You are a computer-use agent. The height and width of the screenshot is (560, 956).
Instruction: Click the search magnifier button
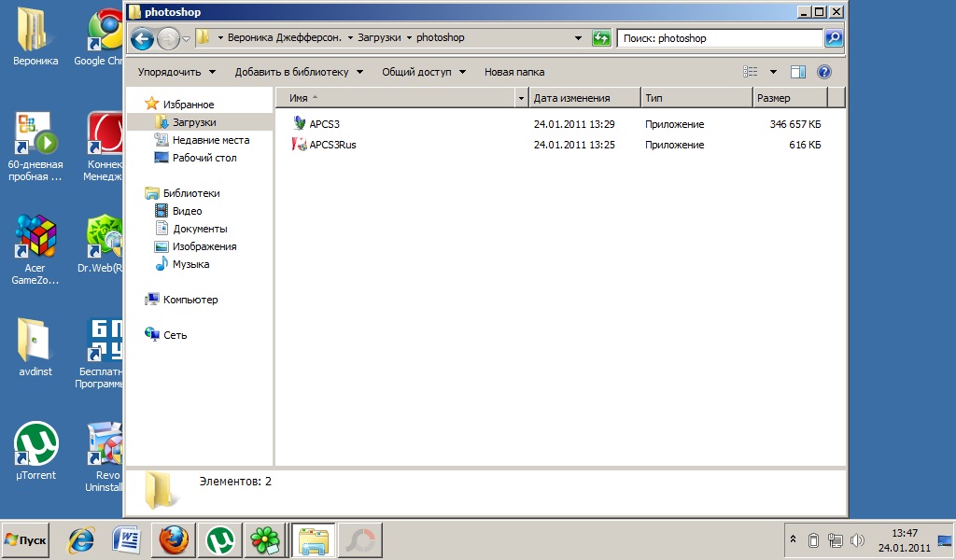[834, 37]
